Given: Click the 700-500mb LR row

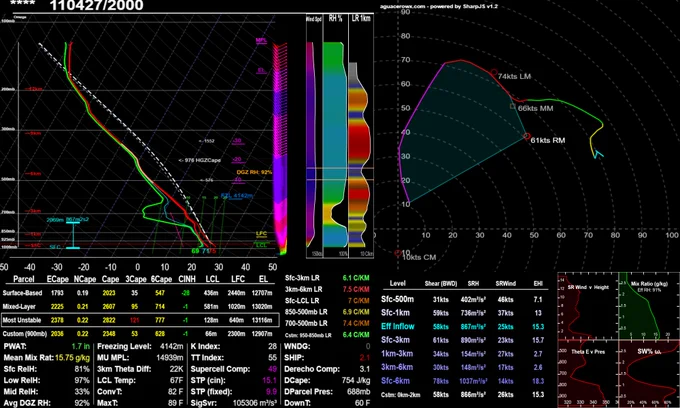Looking at the screenshot, I should coord(327,323).
